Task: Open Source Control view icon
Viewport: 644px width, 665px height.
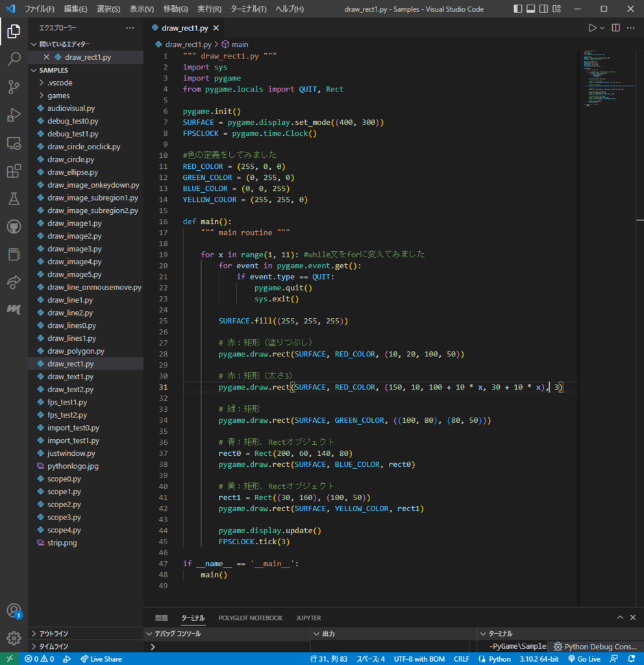Action: pyautogui.click(x=14, y=87)
